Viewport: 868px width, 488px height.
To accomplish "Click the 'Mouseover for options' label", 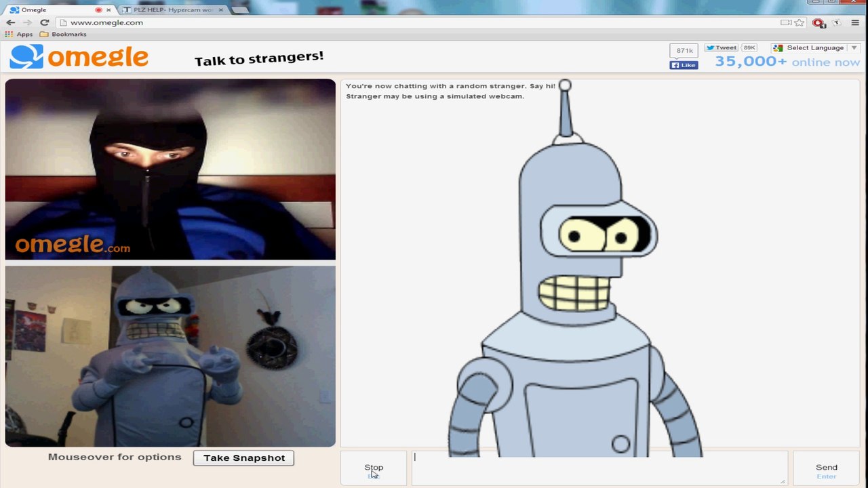I will pos(115,457).
